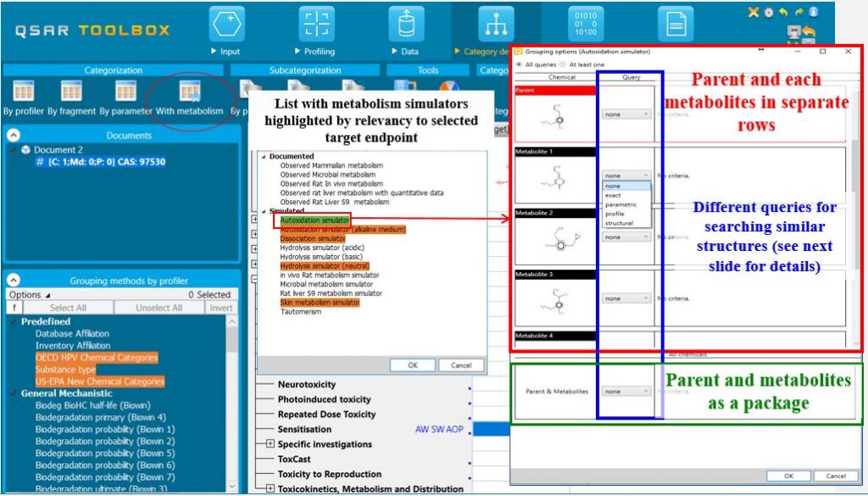
Task: Open the report document icon in the top toolbar
Action: point(674,25)
